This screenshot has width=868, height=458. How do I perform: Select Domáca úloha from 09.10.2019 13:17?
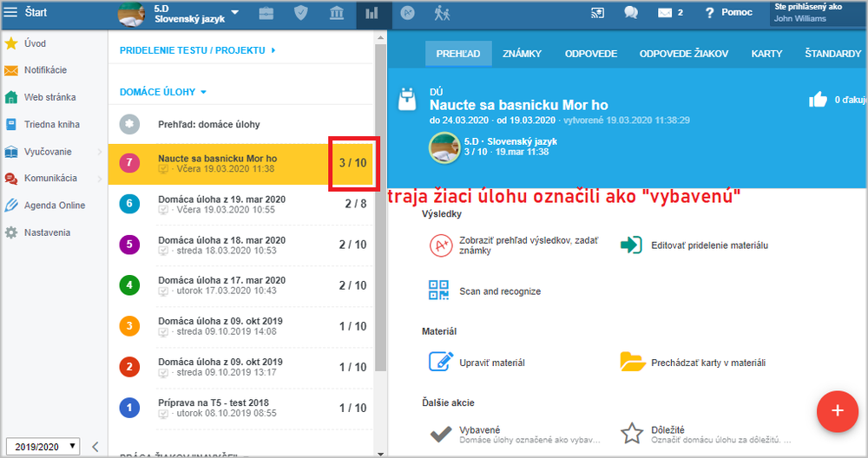point(241,367)
